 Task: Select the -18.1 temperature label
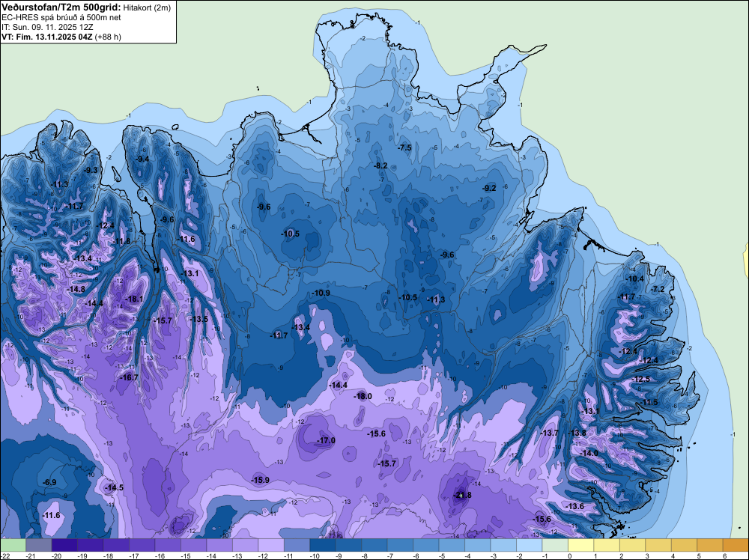pos(134,299)
